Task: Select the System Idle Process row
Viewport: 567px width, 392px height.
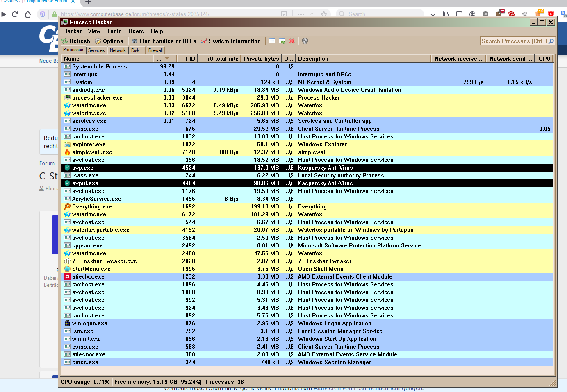Action: pos(307,66)
